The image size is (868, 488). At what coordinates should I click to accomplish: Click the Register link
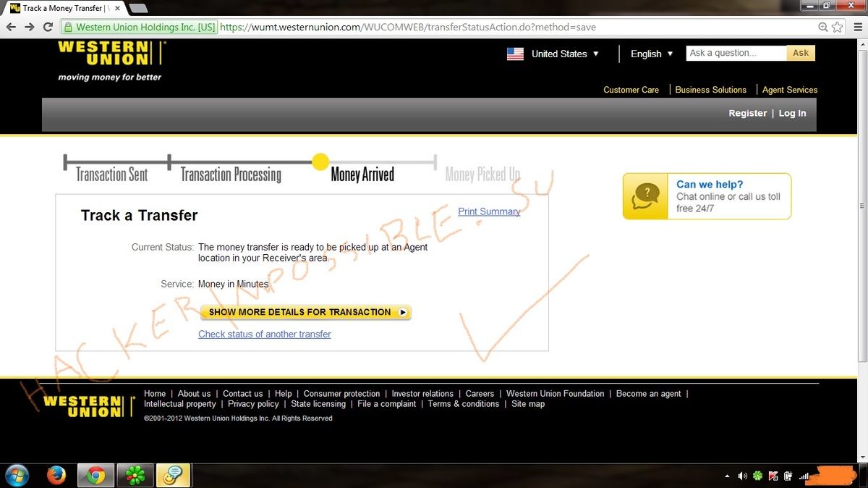point(748,113)
